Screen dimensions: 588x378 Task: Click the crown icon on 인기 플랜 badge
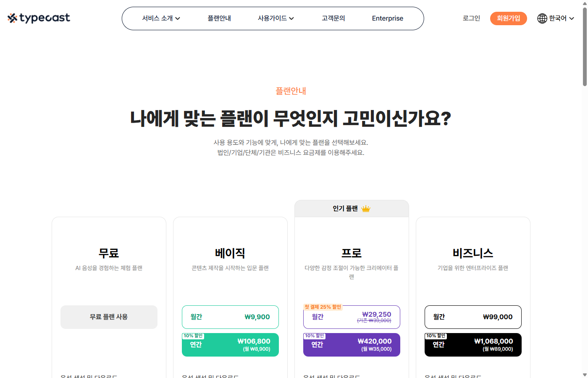click(365, 208)
